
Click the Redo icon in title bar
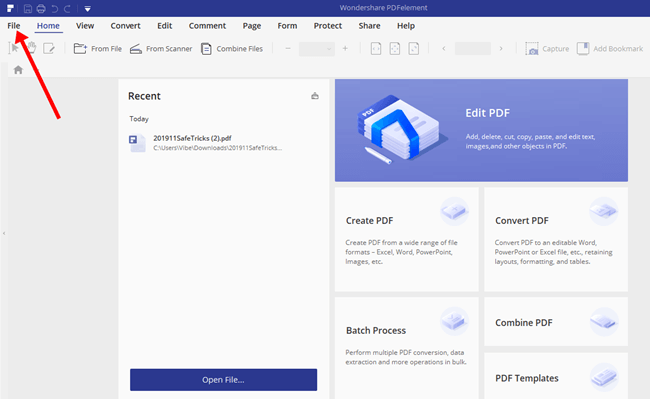pyautogui.click(x=67, y=8)
